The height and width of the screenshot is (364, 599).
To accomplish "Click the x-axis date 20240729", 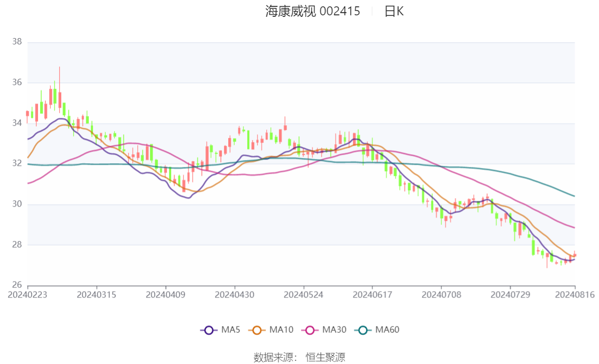I will (x=510, y=295).
